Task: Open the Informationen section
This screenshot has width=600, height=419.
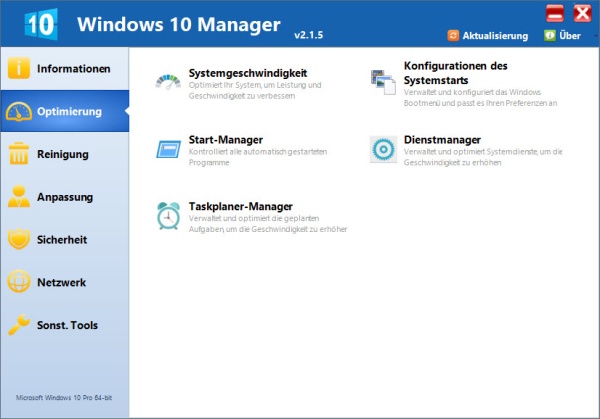Action: [x=65, y=68]
